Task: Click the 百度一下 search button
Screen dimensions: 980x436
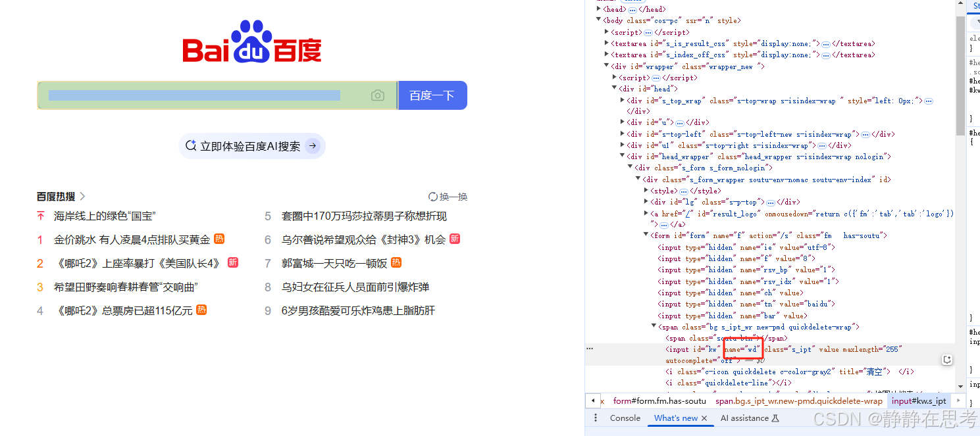Action: click(x=432, y=95)
